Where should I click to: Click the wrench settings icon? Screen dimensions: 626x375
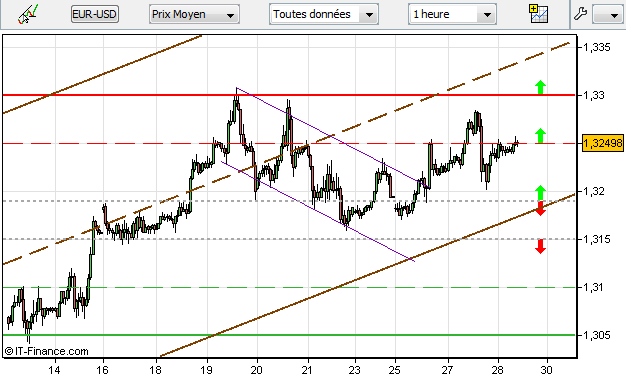tap(580, 14)
